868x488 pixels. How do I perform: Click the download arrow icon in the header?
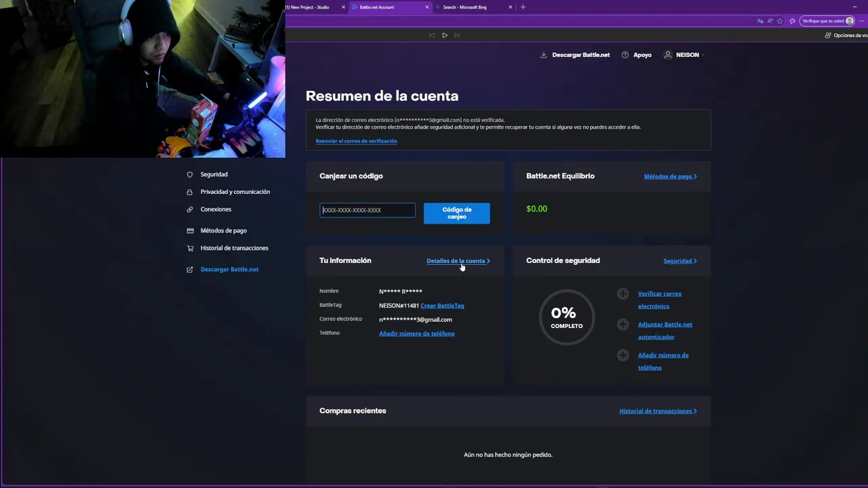[543, 55]
